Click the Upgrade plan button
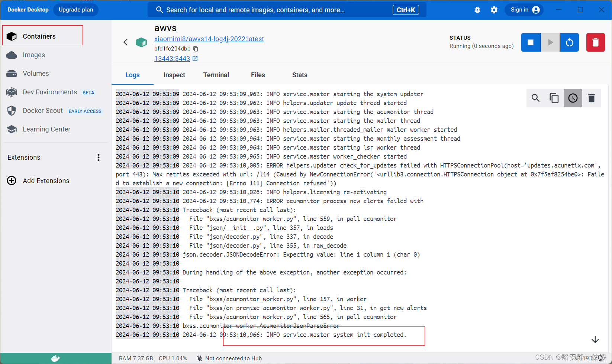The image size is (612, 364). [x=76, y=10]
